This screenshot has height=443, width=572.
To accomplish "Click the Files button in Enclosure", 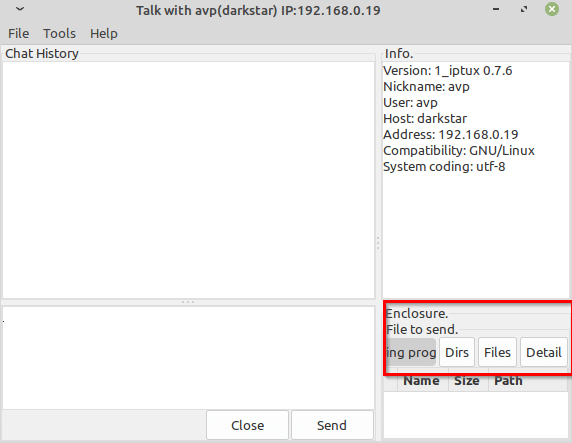I will click(497, 352).
